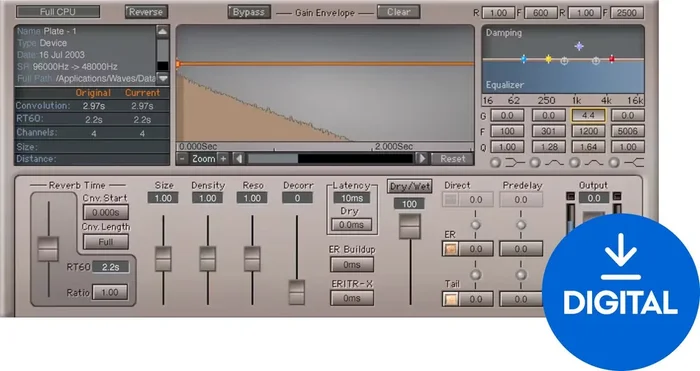Click the first bell filter shape icon
The height and width of the screenshot is (371, 700).
554,163
